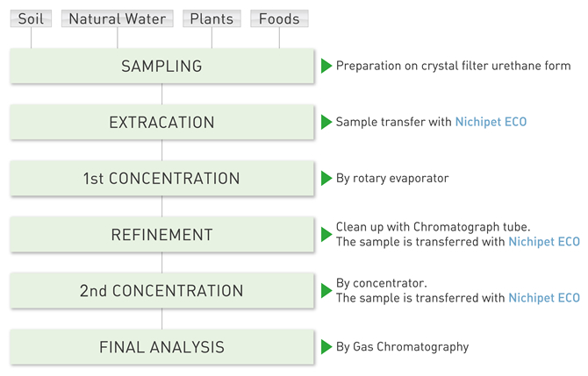The width and height of the screenshot is (588, 376).
Task: Select the Natural Water label
Action: pyautogui.click(x=118, y=18)
